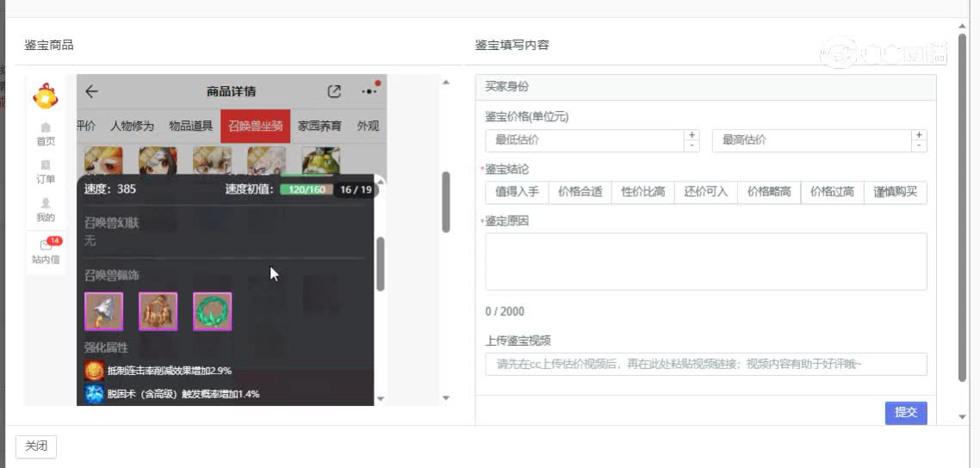980x468 pixels.
Task: Switch to 物品道具 tab
Action: tap(190, 126)
